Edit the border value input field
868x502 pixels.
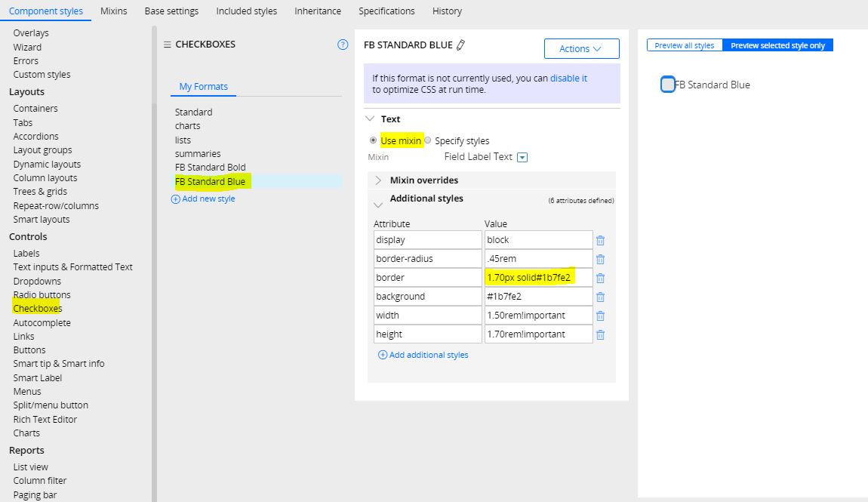tap(538, 277)
